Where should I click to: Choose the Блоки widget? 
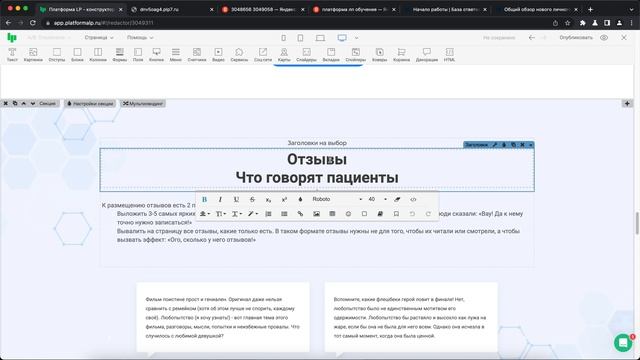pos(77,55)
